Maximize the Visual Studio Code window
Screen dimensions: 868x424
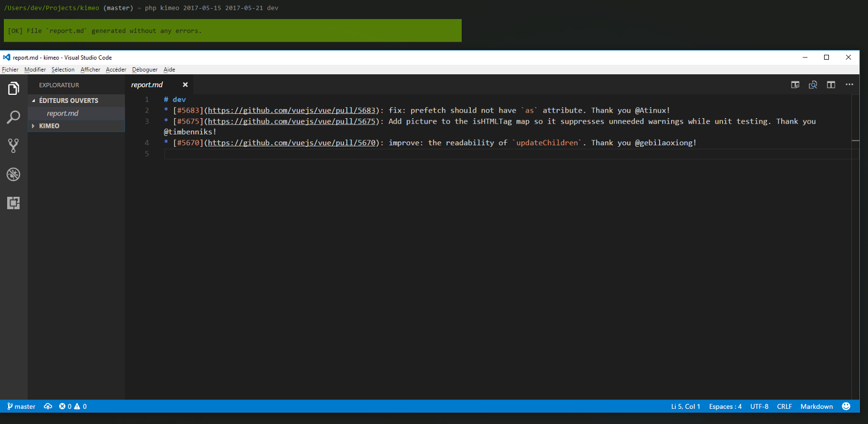tap(827, 57)
